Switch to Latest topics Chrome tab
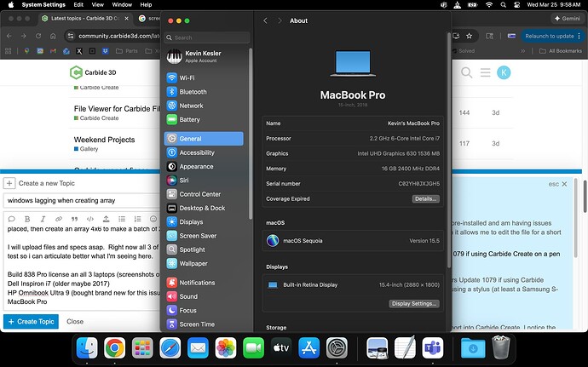Image resolution: width=588 pixels, height=367 pixels. point(85,19)
